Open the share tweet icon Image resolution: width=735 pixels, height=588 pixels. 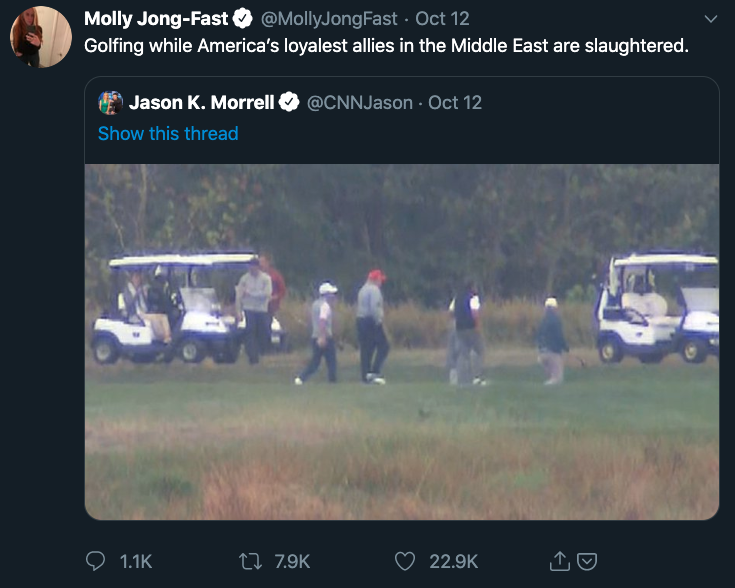560,561
